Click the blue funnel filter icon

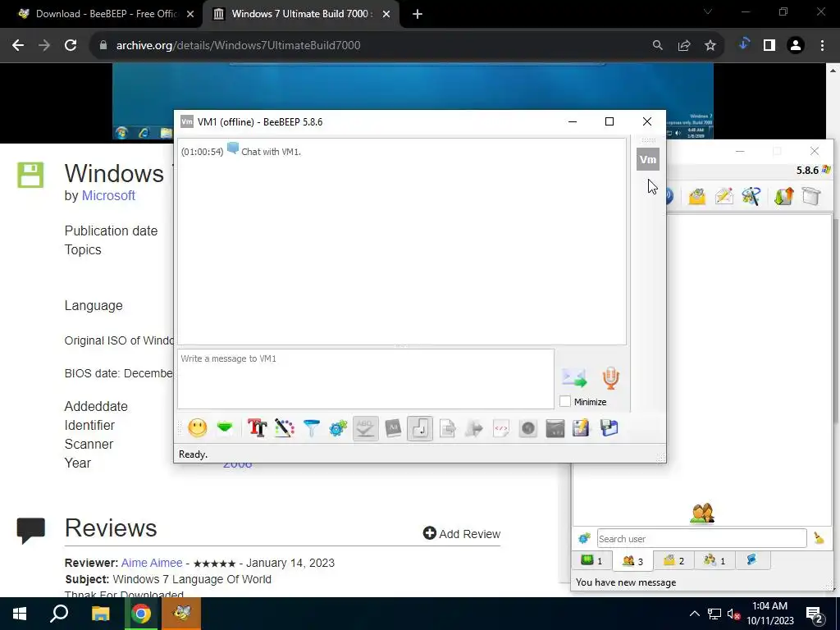[311, 428]
